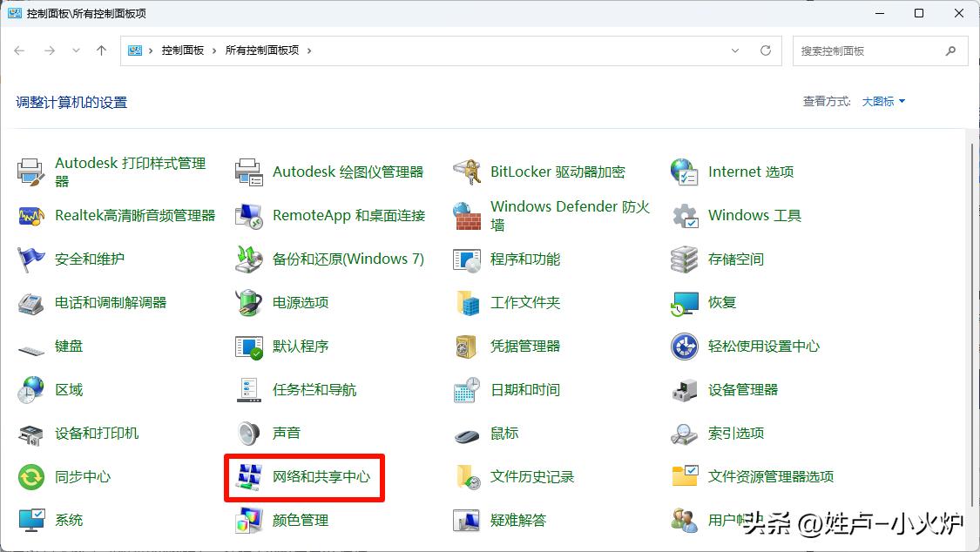Click the refresh button in address bar
Viewport: 980px width, 552px height.
(x=765, y=50)
